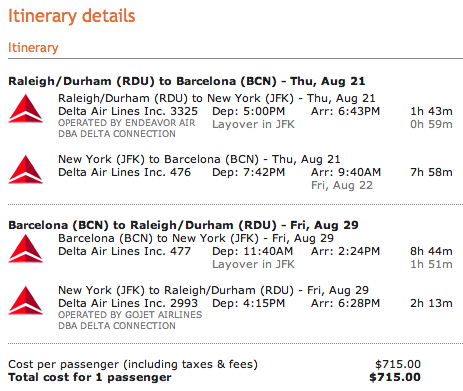Viewport: 463px width, 391px height.
Task: Click the Itinerary details heading
Action: point(71,16)
